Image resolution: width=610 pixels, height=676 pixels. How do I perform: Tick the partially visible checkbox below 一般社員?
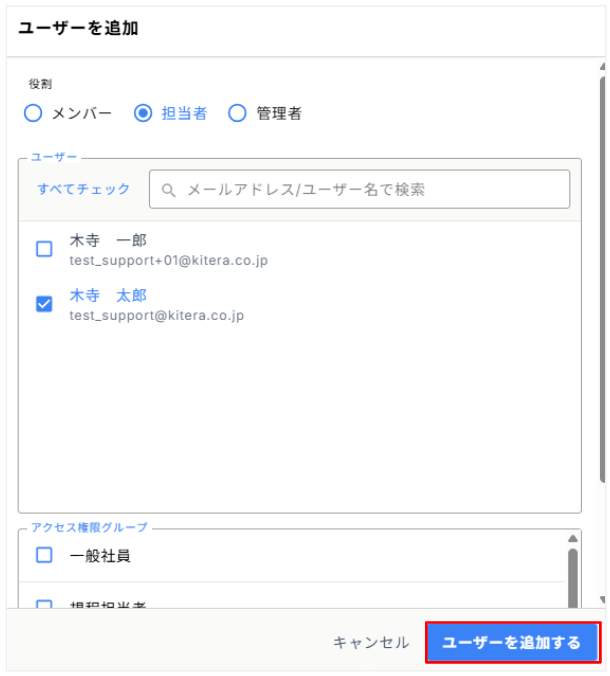(x=44, y=603)
